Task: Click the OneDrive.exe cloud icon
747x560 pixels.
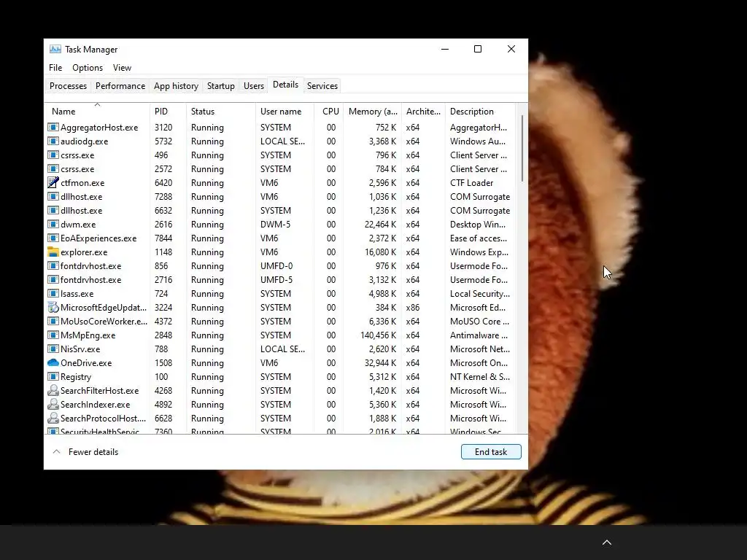Action: pos(53,363)
